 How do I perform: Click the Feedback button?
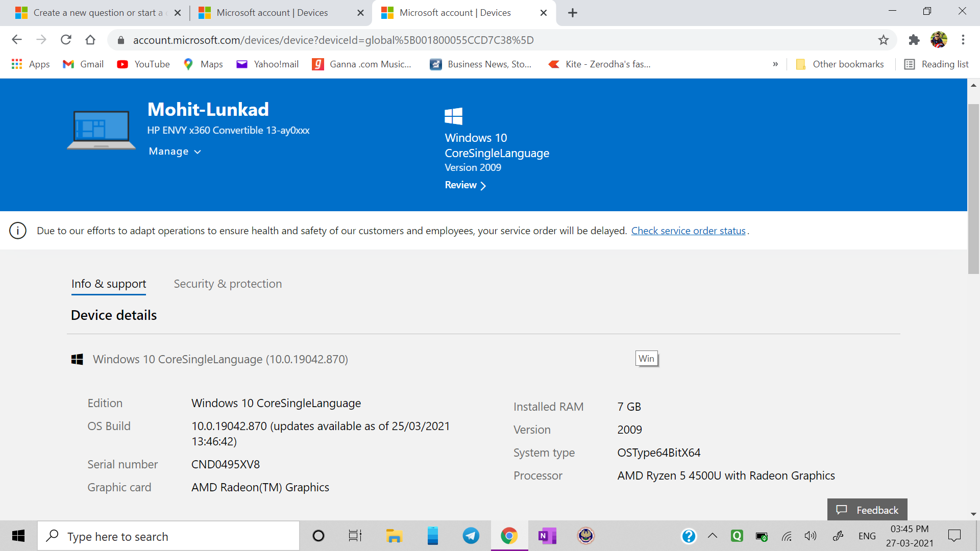[867, 510]
